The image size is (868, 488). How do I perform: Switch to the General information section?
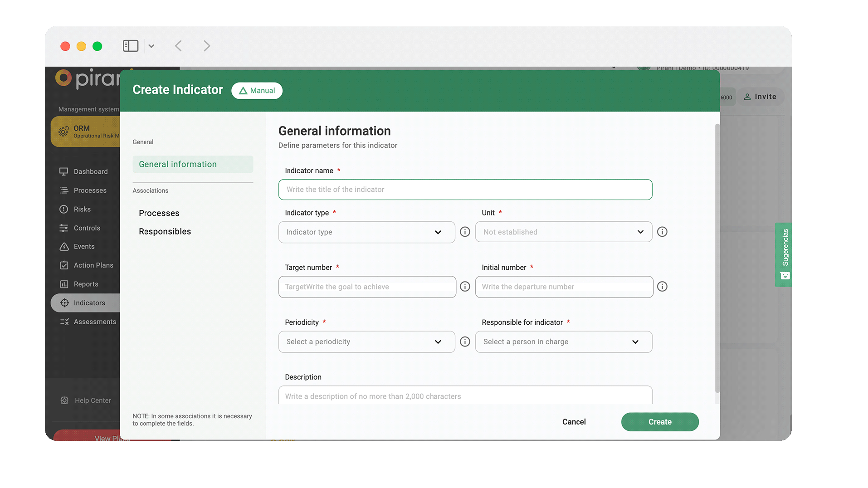[178, 164]
